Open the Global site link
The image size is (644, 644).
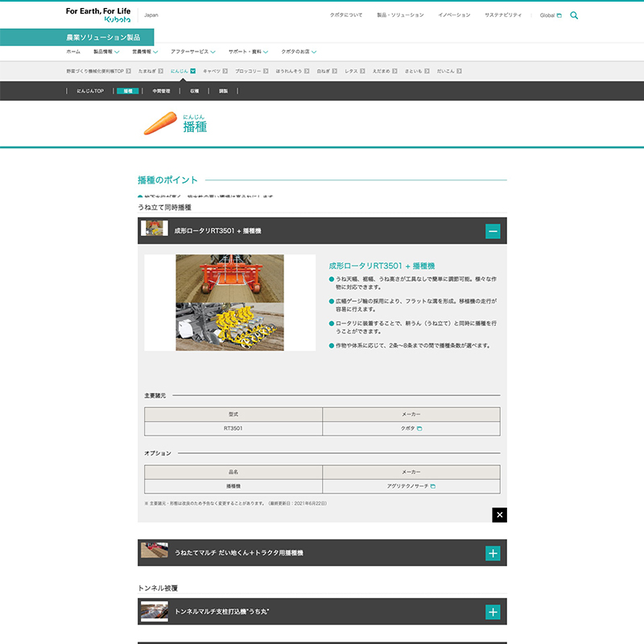click(550, 15)
